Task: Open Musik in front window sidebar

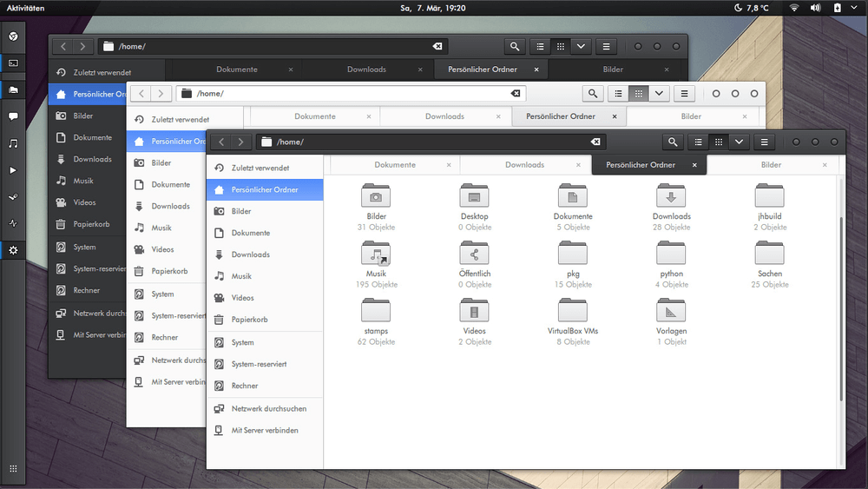Action: [x=265, y=276]
